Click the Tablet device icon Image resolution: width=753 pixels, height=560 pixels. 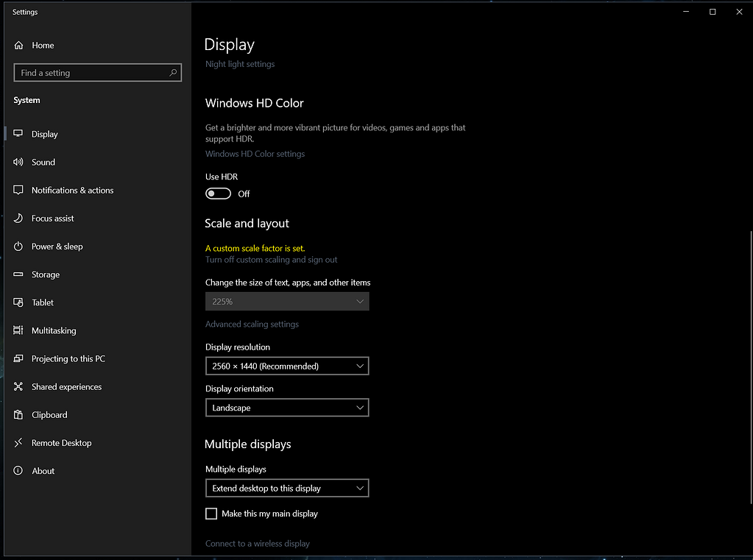[x=18, y=302]
